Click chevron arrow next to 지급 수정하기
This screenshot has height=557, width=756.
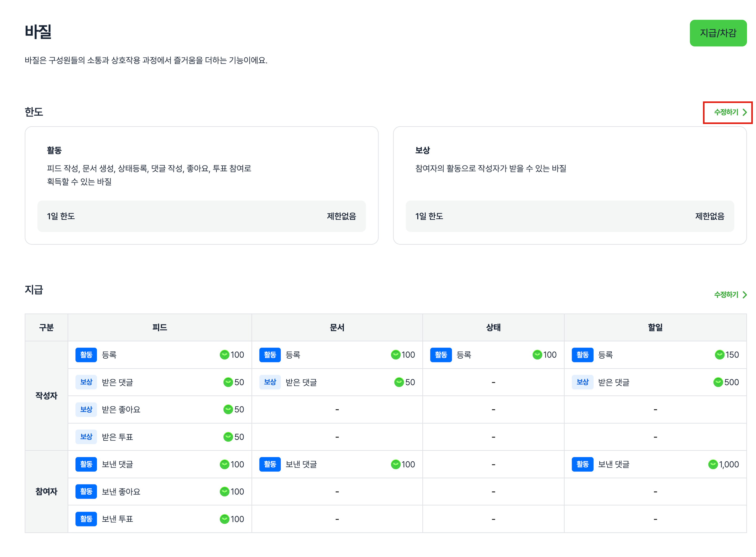744,295
